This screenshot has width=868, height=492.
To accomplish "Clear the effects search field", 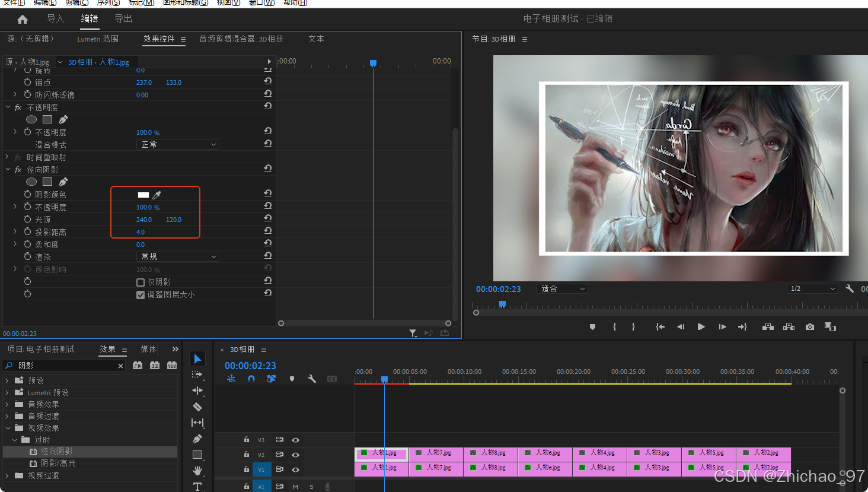I will pyautogui.click(x=120, y=366).
